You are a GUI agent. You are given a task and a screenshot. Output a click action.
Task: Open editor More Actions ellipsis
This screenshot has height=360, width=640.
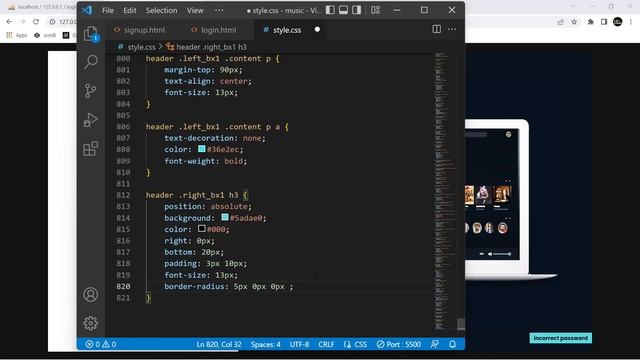tap(452, 29)
